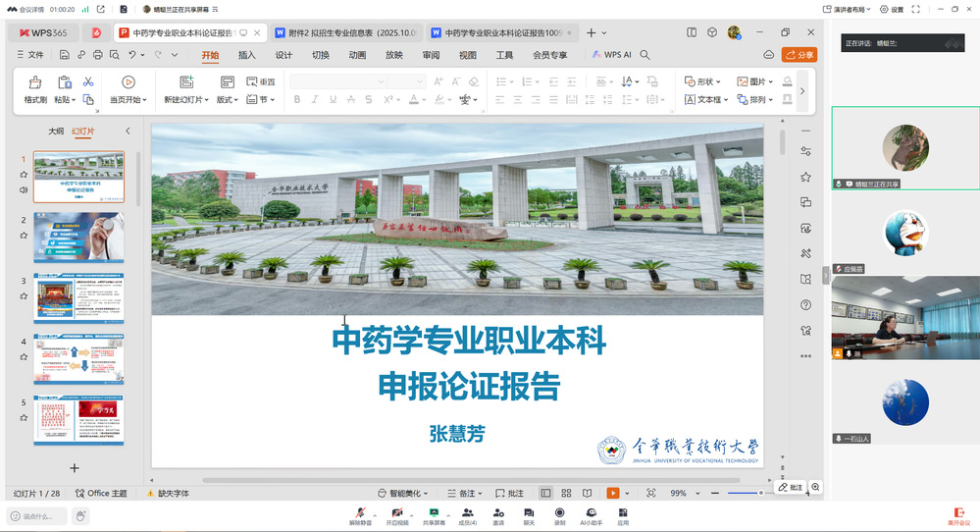Open the 粘贴 paste dropdown
Viewport: 980px width, 532px height.
[x=65, y=99]
